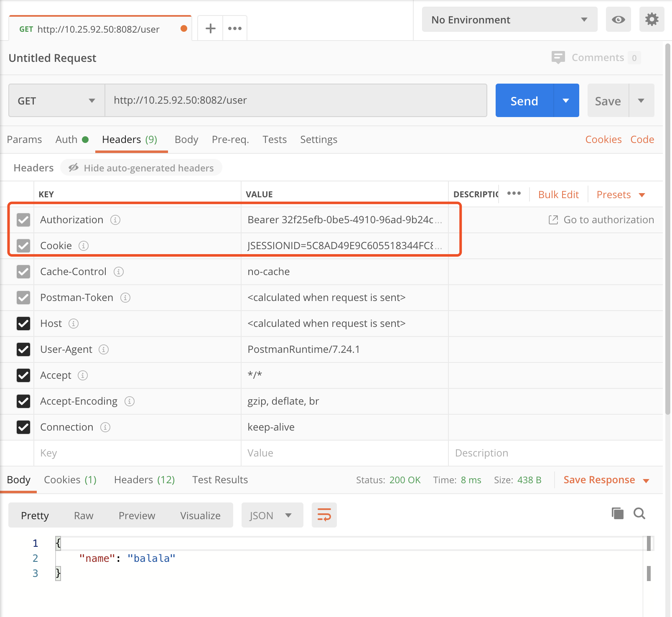Image resolution: width=672 pixels, height=617 pixels.
Task: Click Go to authorization link
Action: coord(601,220)
